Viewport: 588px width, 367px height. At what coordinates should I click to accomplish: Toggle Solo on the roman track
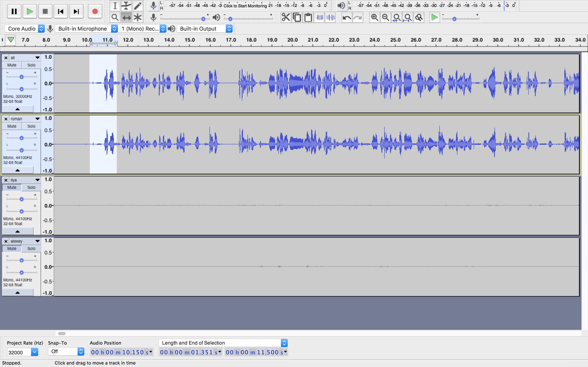tap(31, 126)
